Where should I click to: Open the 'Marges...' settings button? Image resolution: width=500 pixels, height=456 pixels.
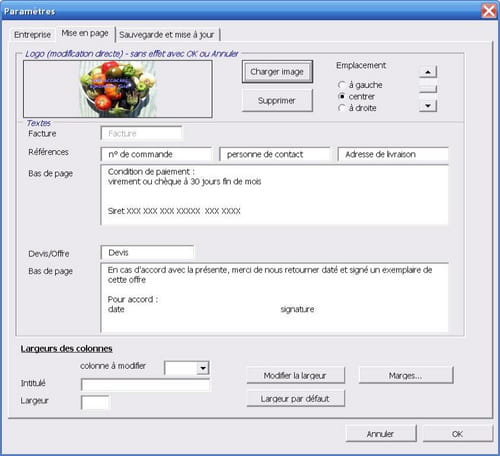pos(406,376)
